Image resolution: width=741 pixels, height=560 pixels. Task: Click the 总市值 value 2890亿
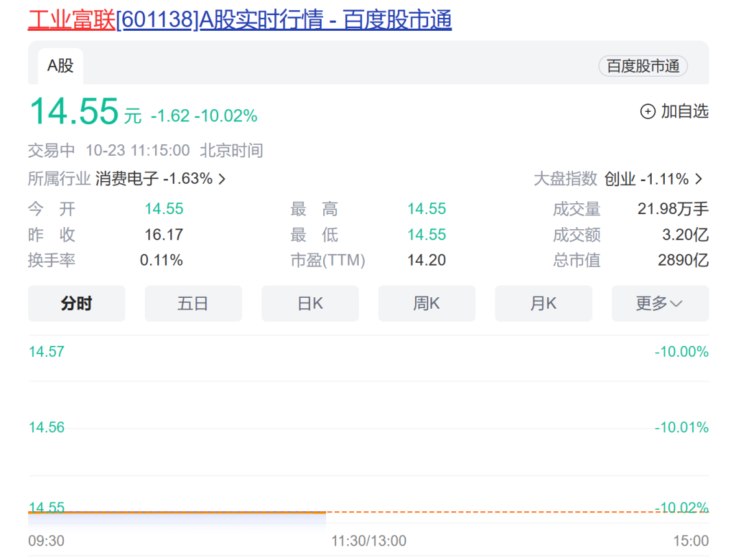(683, 260)
